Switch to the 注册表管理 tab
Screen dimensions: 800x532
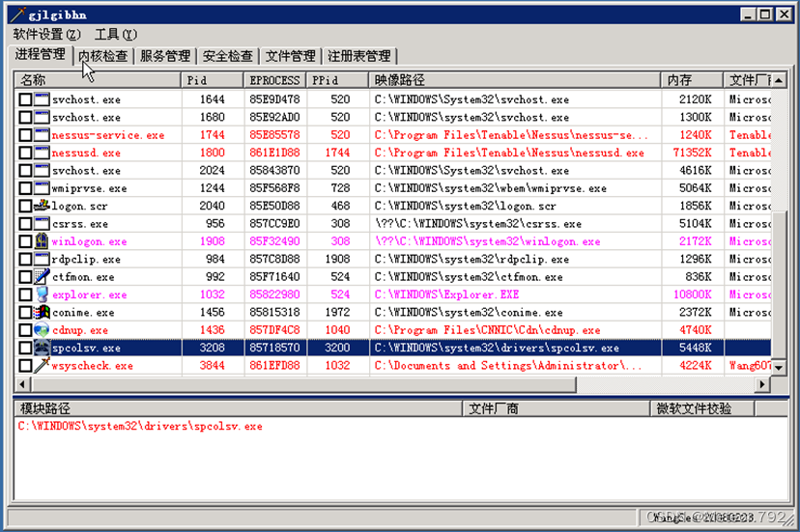(x=359, y=56)
